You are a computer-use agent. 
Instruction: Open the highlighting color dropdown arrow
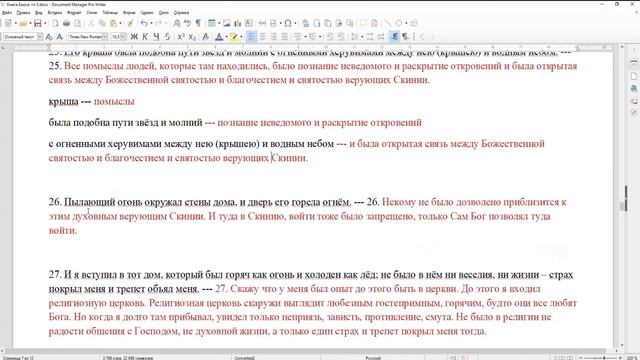point(242,37)
